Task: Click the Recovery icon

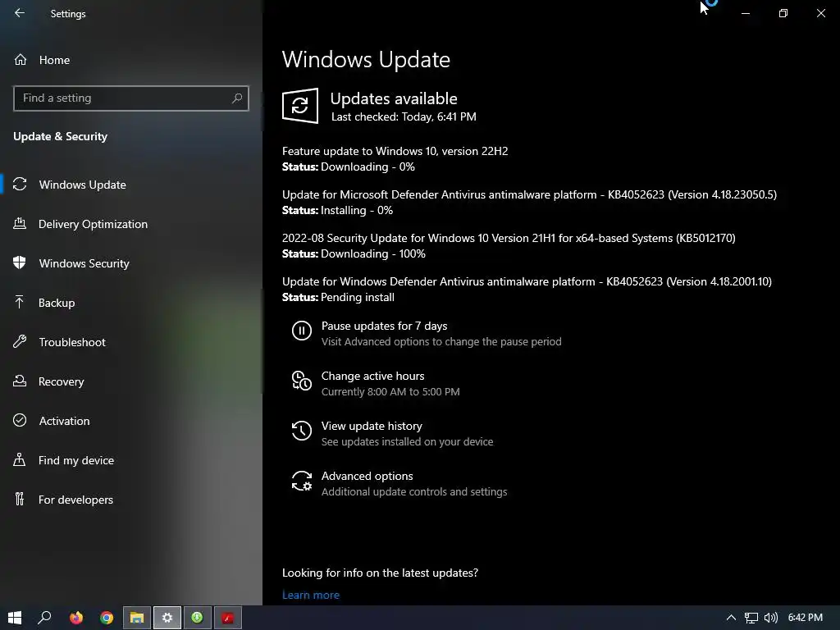Action: coord(20,381)
